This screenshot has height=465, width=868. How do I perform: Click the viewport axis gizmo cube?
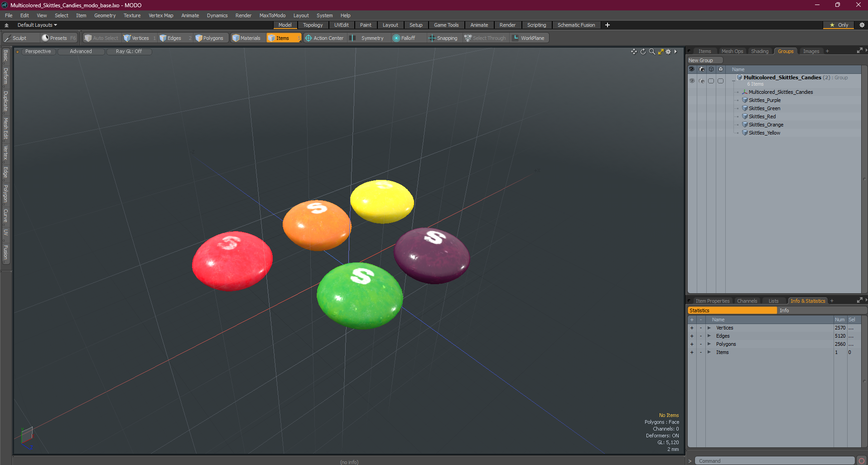pos(27,435)
